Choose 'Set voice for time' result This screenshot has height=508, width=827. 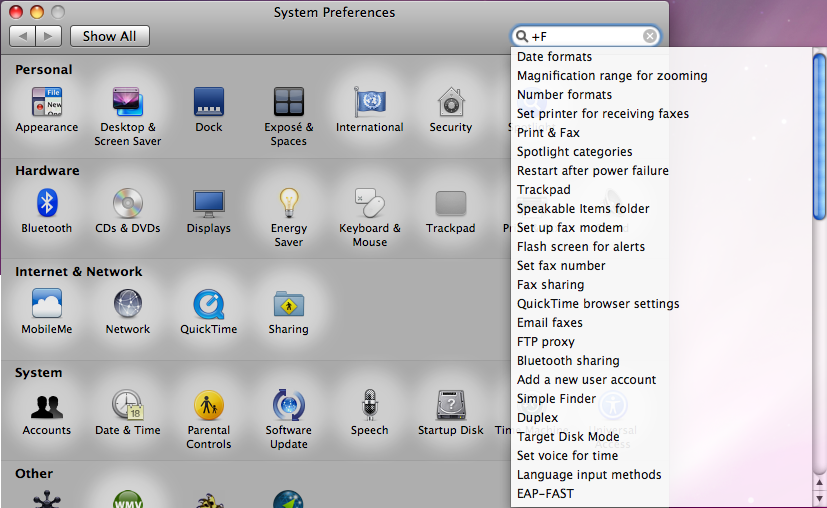tap(568, 455)
